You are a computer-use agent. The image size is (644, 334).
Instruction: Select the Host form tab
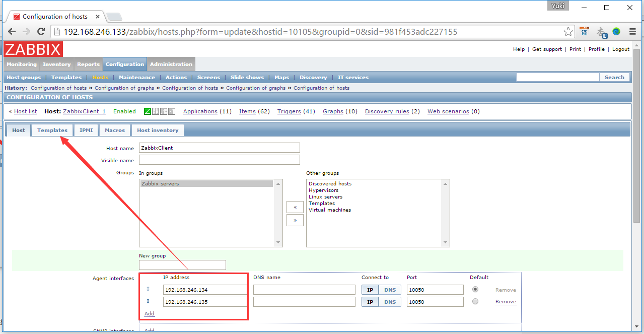coord(19,130)
